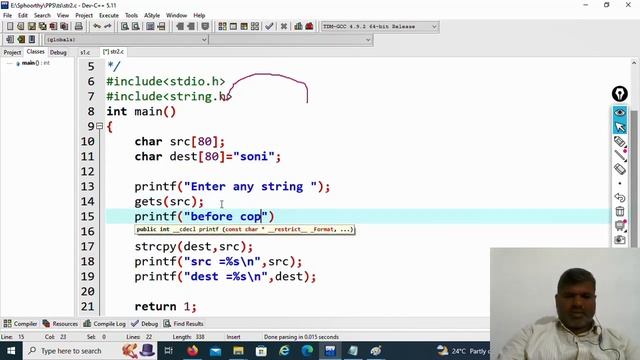Switch to the Debug side tab
Screen dimensions: 640x360
[x=58, y=52]
